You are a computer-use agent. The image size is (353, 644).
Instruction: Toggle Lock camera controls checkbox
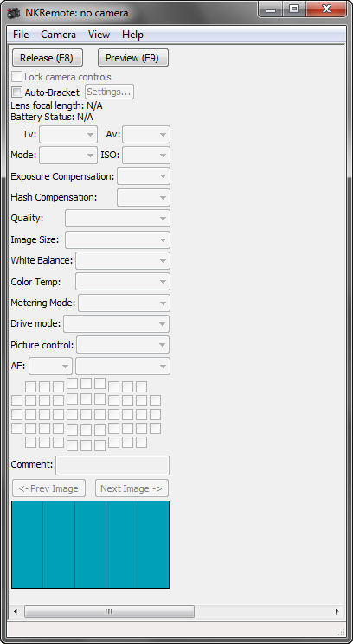point(16,77)
